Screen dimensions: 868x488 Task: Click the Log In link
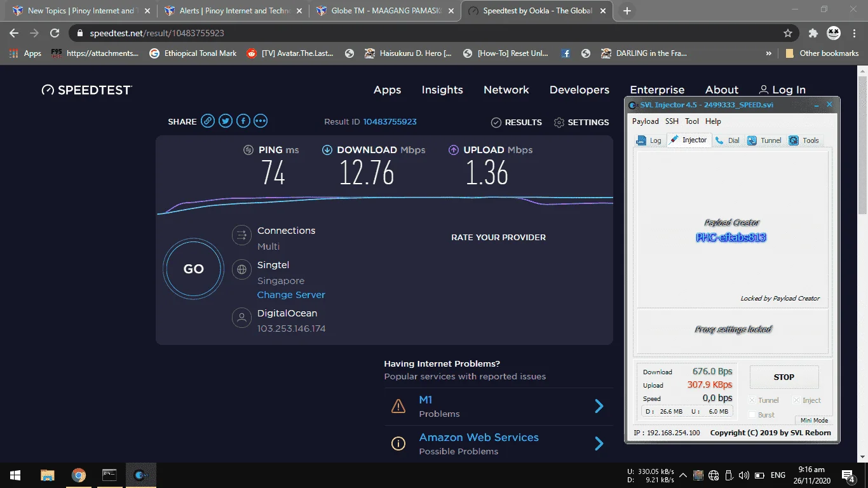[782, 90]
